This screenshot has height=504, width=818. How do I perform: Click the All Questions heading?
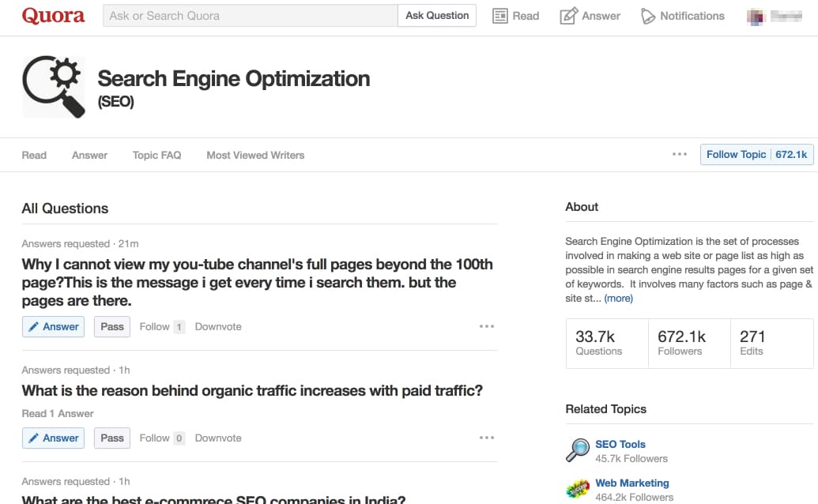click(x=66, y=209)
